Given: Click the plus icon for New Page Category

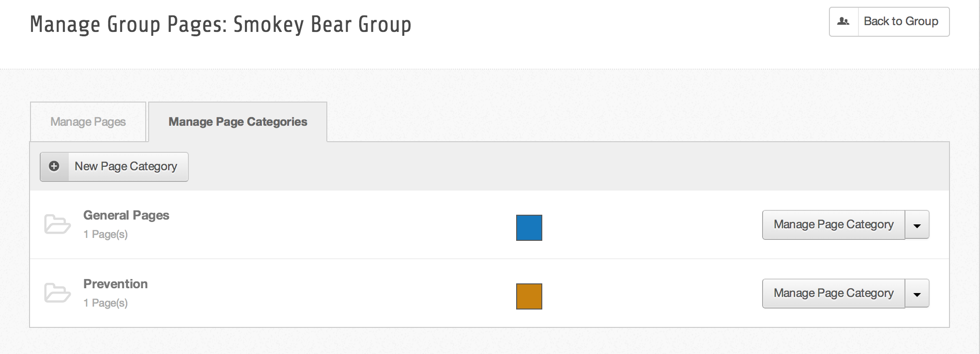Looking at the screenshot, I should pos(54,166).
